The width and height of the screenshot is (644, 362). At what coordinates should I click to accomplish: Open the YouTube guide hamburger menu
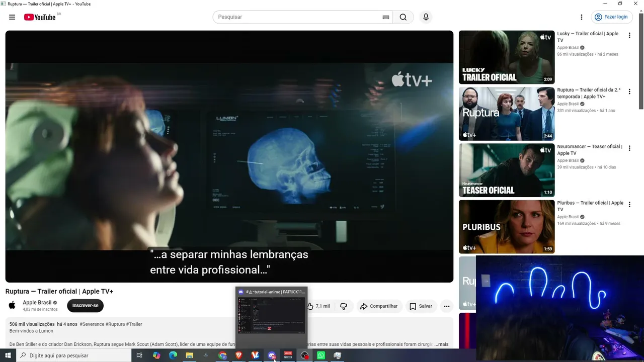(12, 17)
